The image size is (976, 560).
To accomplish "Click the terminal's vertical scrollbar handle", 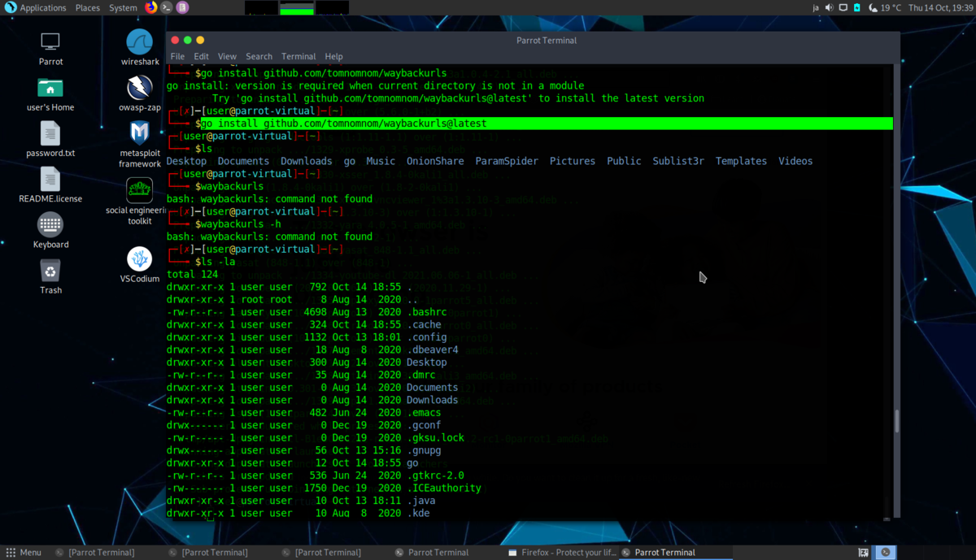I will 897,421.
